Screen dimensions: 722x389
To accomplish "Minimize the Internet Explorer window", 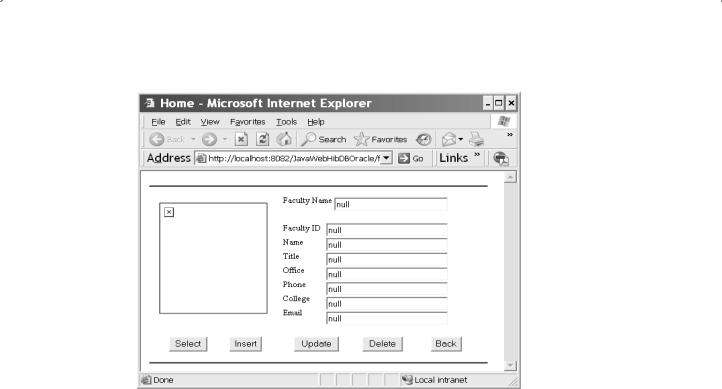I will click(x=488, y=103).
